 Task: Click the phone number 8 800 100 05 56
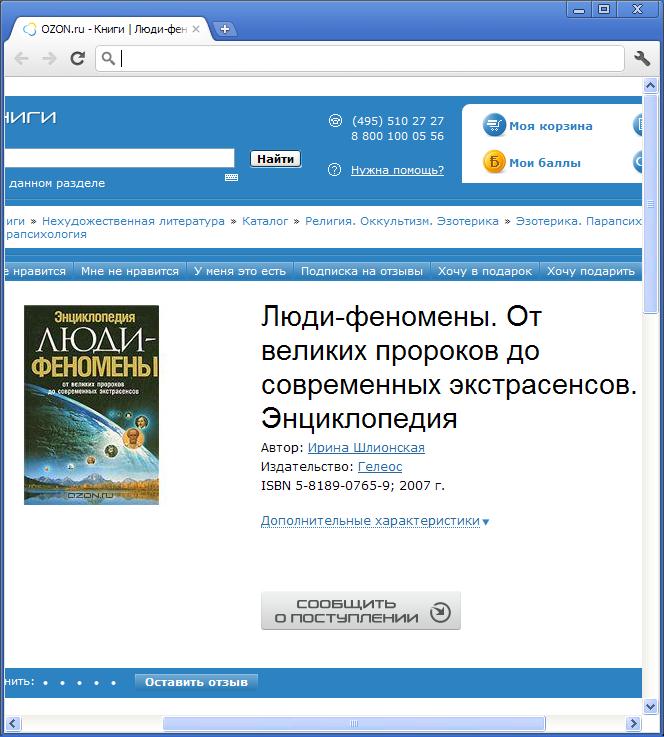pos(398,136)
